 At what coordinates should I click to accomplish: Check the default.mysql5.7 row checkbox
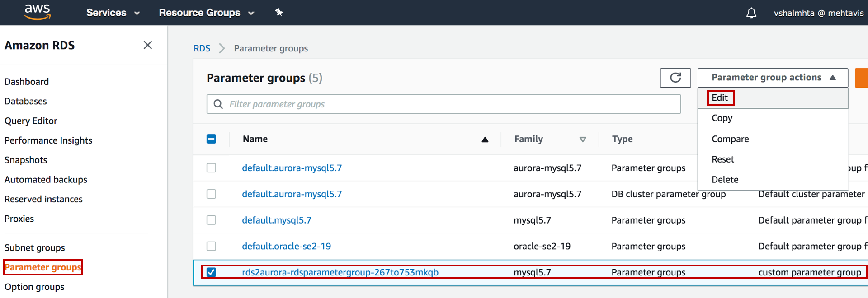coord(211,220)
